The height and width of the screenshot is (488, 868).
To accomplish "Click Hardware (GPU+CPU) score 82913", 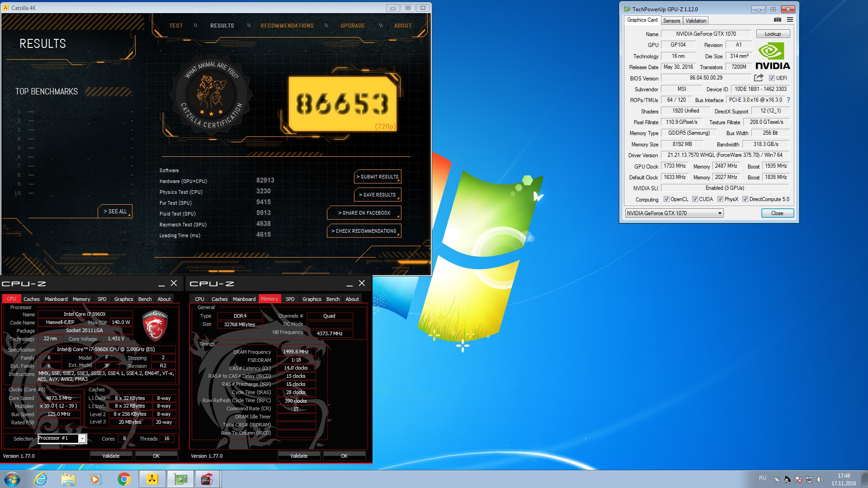I will point(265,180).
